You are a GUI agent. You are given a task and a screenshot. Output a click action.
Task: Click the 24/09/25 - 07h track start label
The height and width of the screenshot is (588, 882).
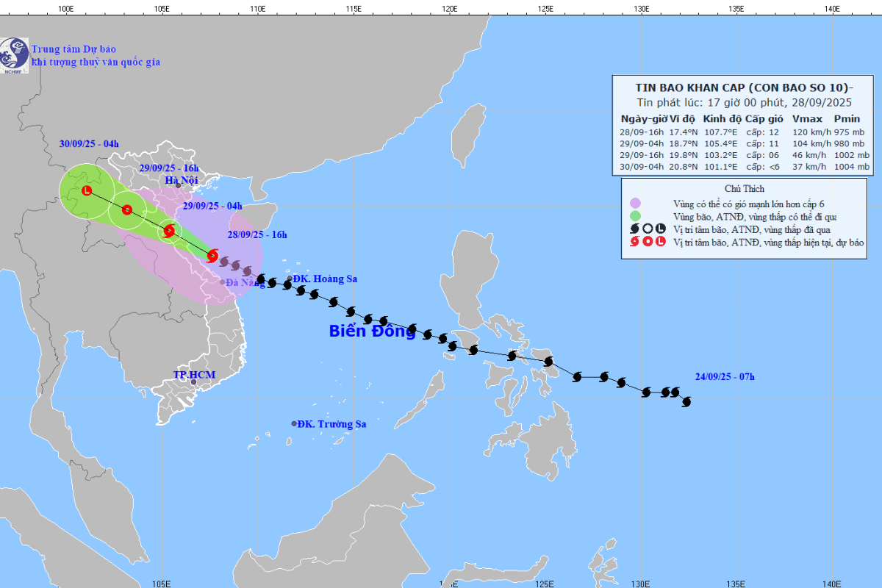(x=725, y=377)
